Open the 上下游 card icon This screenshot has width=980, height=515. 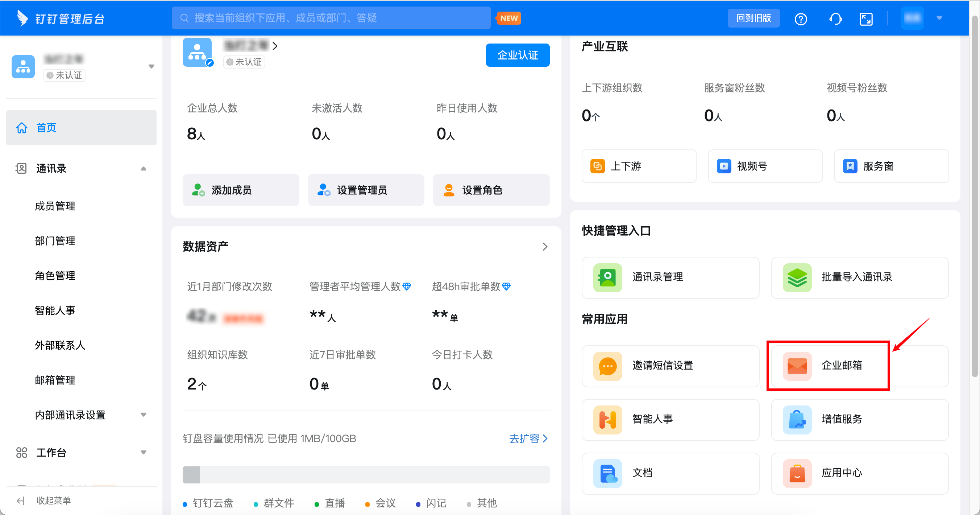[x=597, y=166]
